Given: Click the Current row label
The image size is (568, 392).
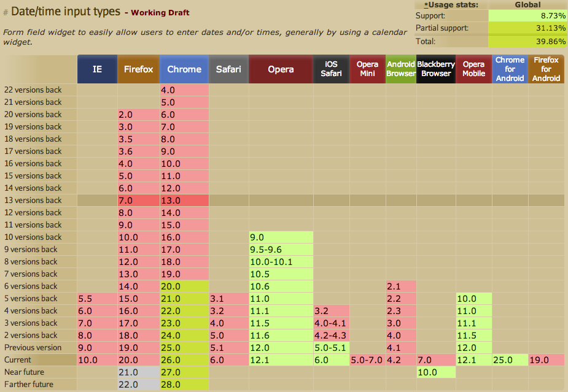Looking at the screenshot, I should tap(17, 359).
